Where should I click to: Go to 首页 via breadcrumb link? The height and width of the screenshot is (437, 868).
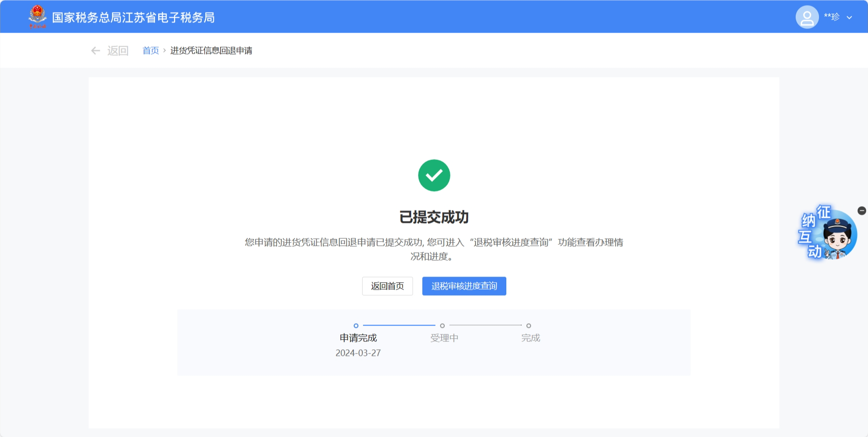[x=150, y=50]
